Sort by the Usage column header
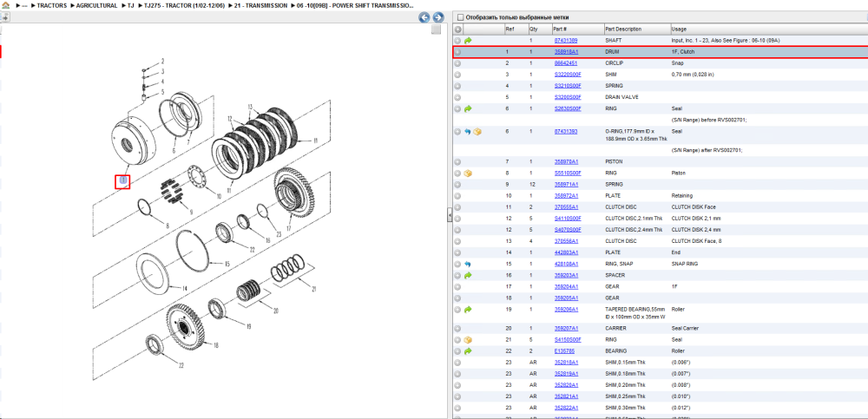868x419 pixels. coord(679,29)
